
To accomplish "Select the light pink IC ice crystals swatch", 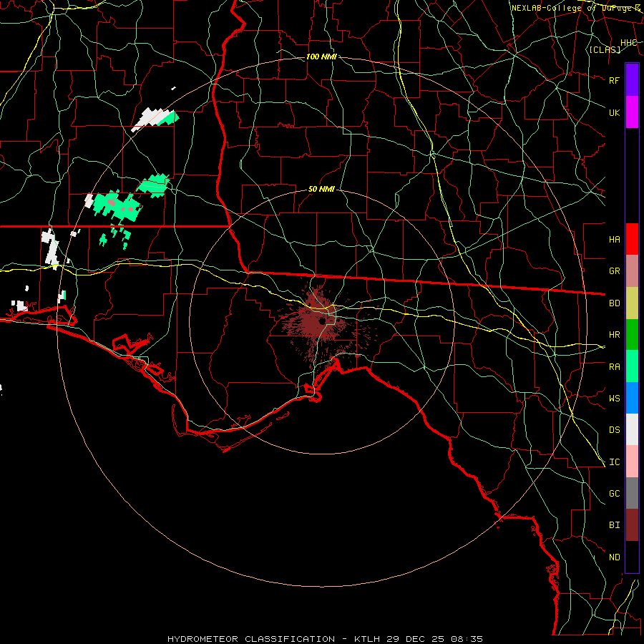I will 632,462.
